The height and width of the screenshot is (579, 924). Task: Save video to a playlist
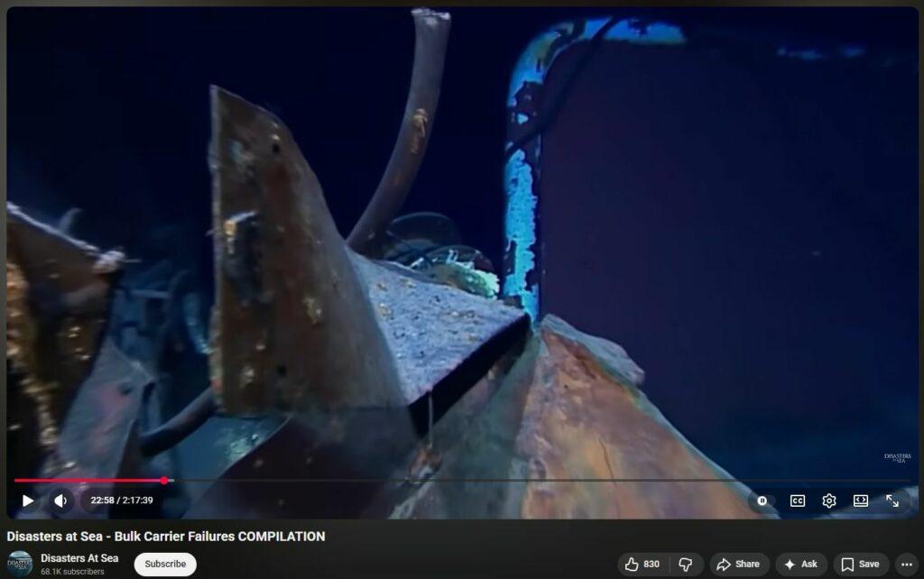[861, 565]
